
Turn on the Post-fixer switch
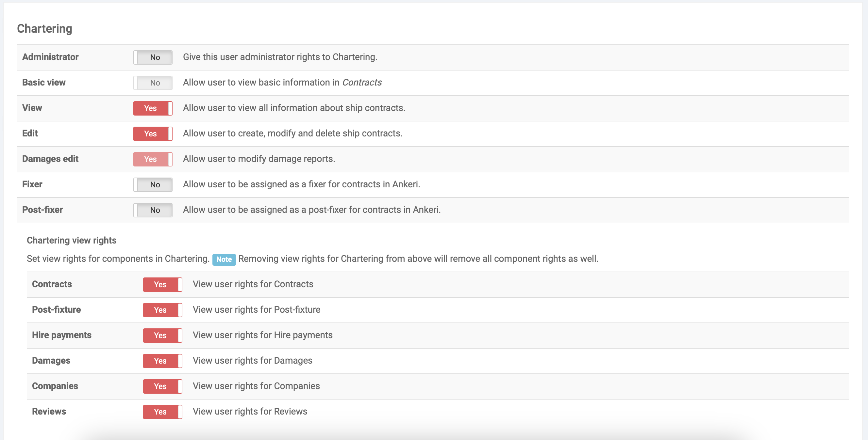[x=153, y=210]
